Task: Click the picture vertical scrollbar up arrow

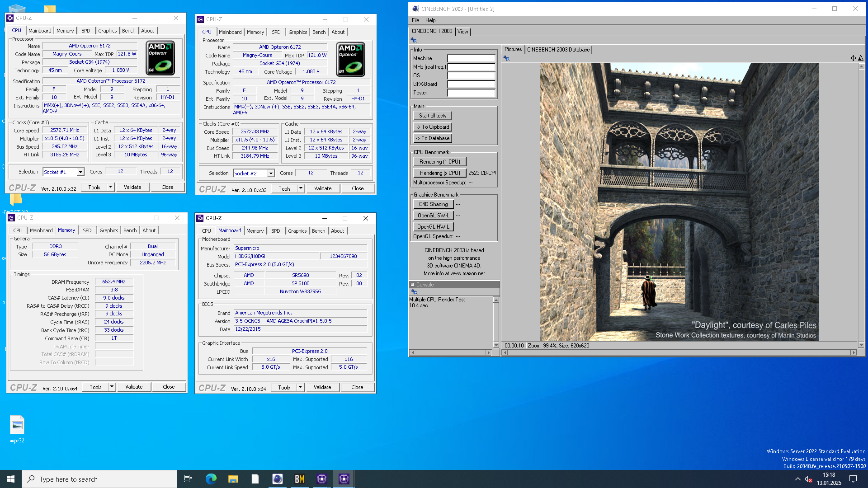Action: 861,66
